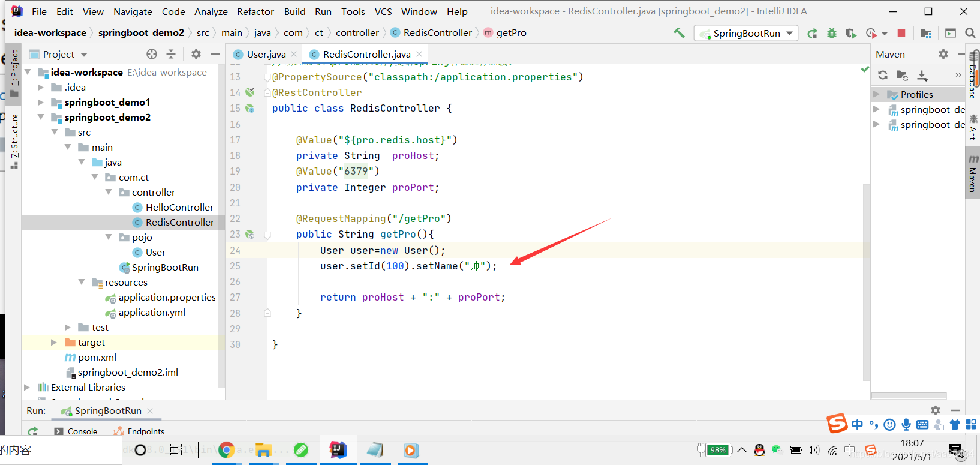Open File Explorer from the taskbar
The image size is (980, 465).
(263, 450)
